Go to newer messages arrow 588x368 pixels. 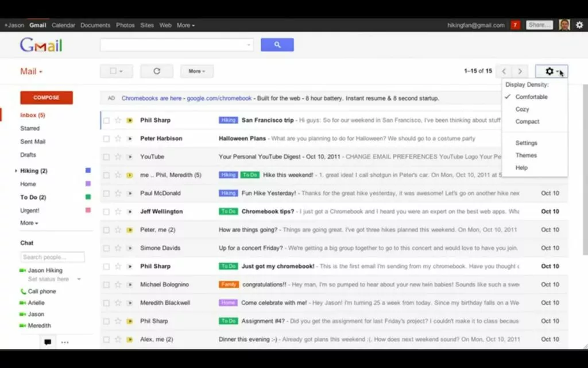click(504, 71)
